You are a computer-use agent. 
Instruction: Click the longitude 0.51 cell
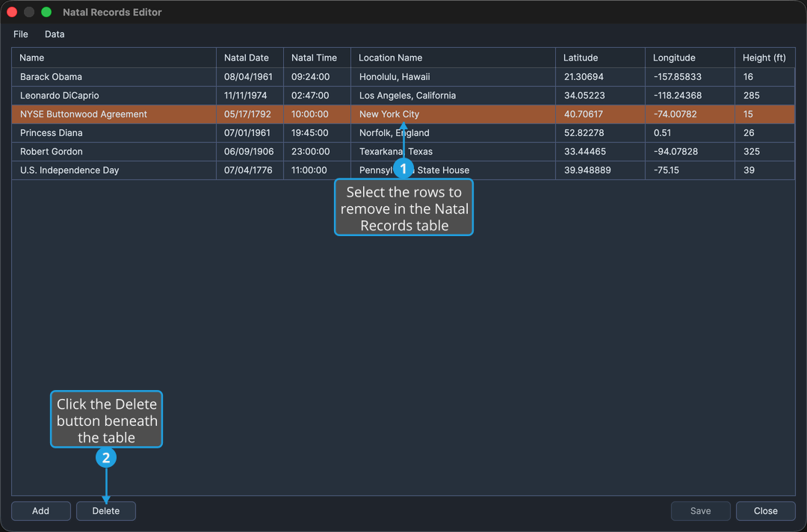point(690,133)
